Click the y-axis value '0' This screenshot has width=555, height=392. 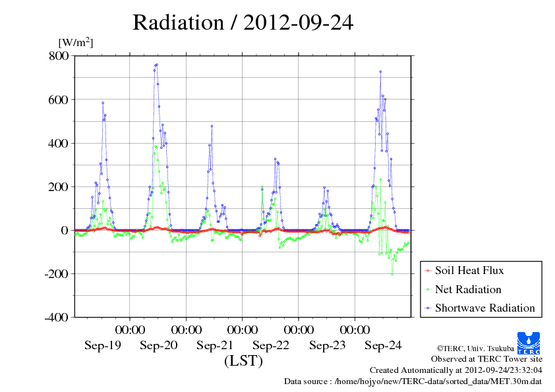pyautogui.click(x=65, y=231)
